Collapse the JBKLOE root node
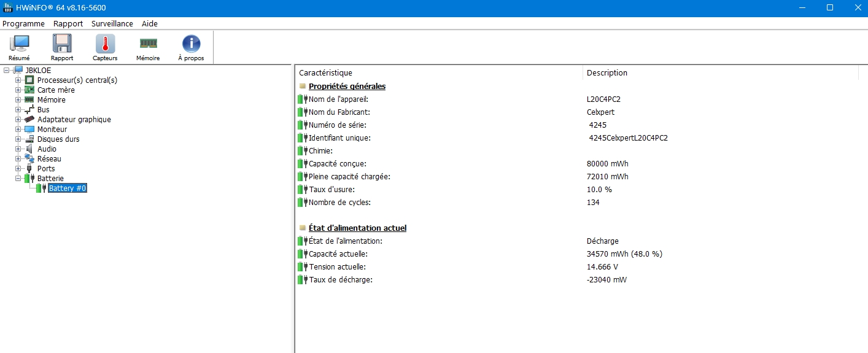Viewport: 868px width, 353px height. pyautogui.click(x=7, y=71)
